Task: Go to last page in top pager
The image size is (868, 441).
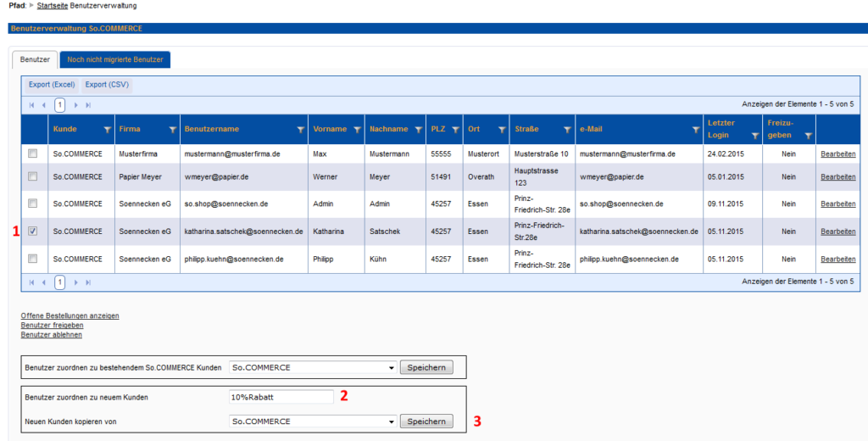Action: pyautogui.click(x=88, y=105)
